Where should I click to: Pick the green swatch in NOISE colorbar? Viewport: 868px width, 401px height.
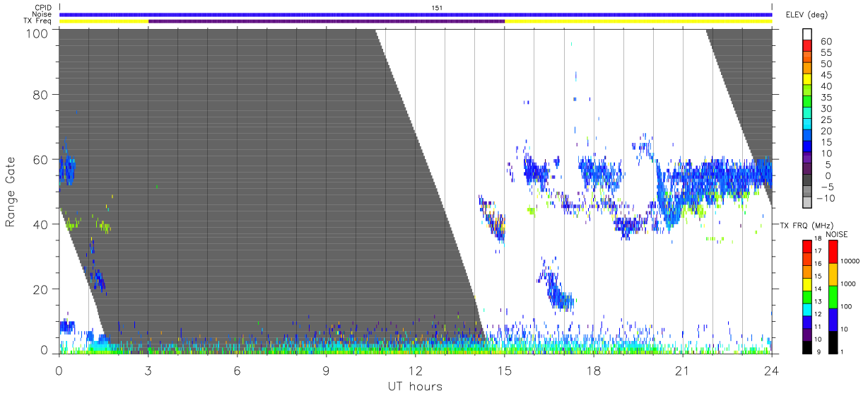point(833,296)
